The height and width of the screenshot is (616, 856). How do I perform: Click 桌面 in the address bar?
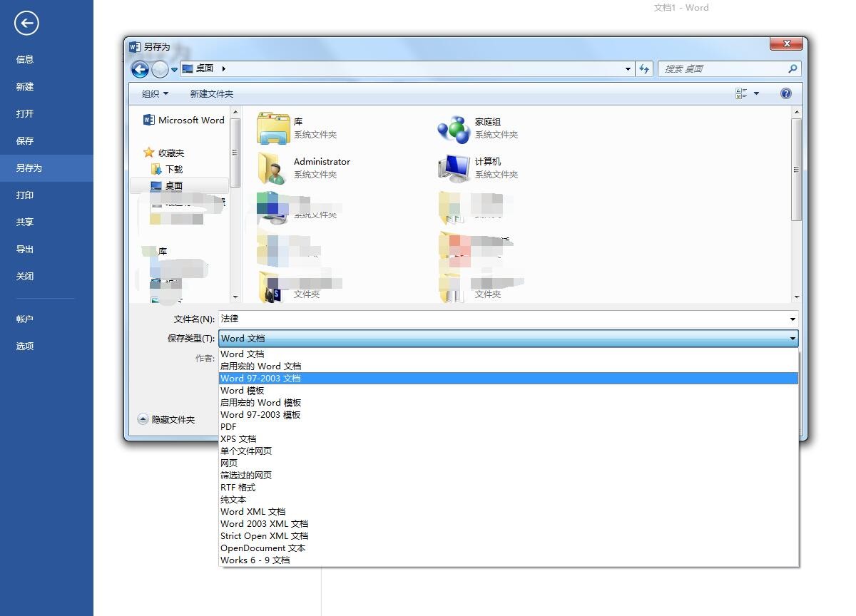[x=205, y=68]
